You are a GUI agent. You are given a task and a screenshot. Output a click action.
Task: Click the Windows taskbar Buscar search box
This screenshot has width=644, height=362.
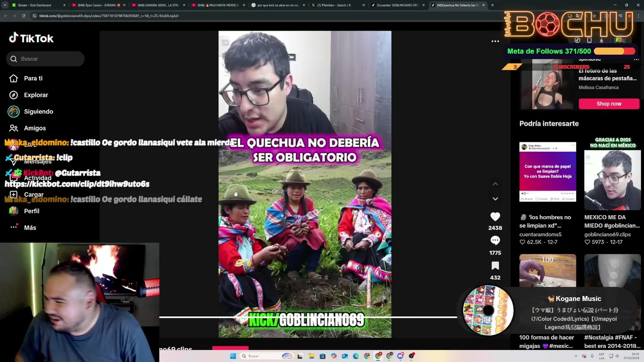267,356
